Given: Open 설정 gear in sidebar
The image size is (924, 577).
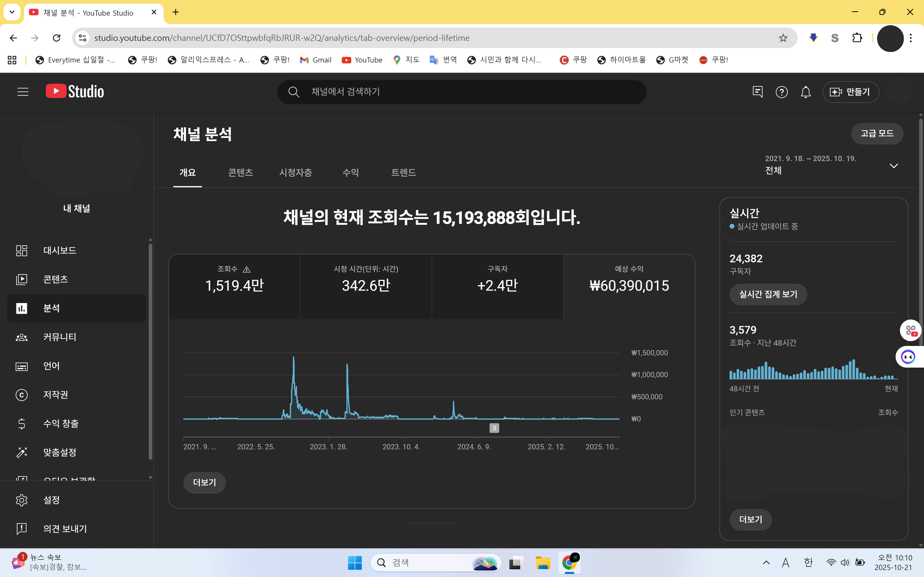Looking at the screenshot, I should coord(51,500).
